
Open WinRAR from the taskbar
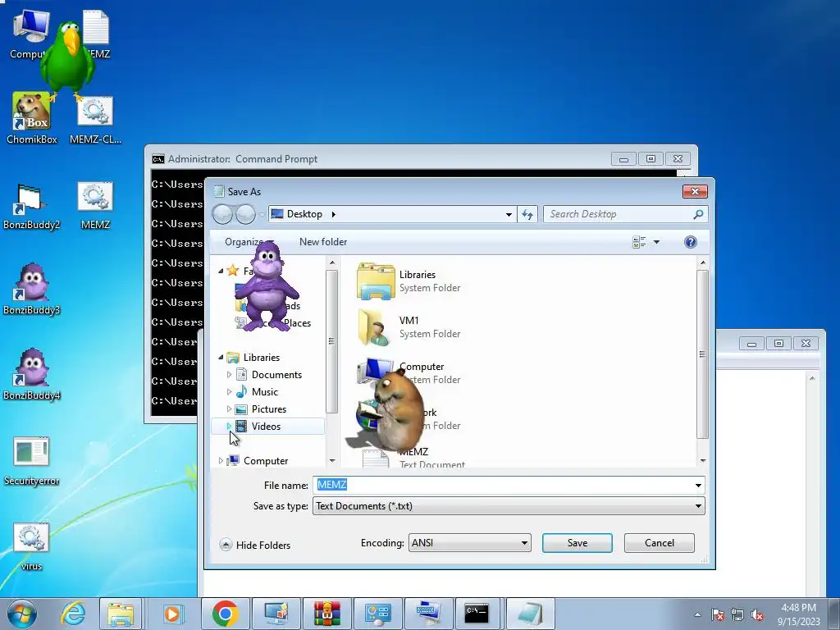point(326,614)
